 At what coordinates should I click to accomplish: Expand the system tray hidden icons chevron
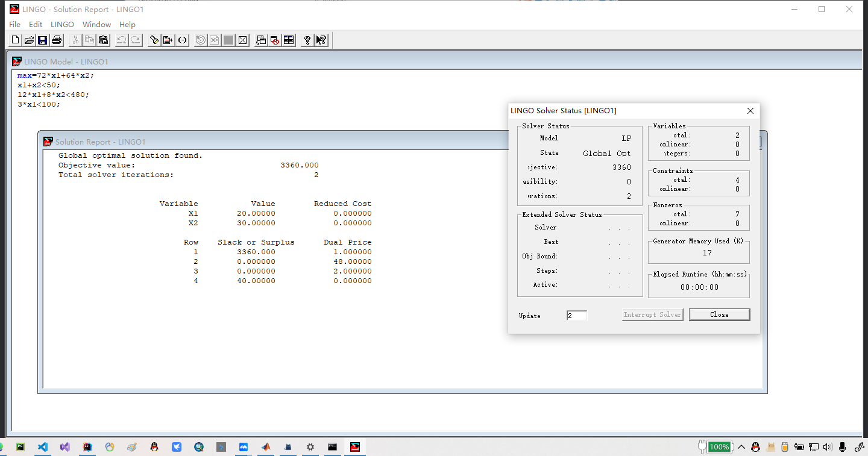(x=741, y=447)
